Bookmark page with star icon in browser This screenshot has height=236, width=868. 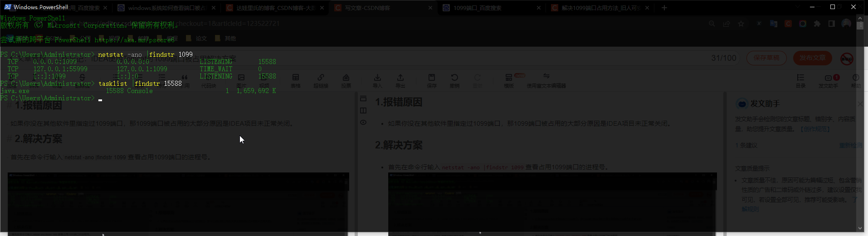(x=741, y=24)
